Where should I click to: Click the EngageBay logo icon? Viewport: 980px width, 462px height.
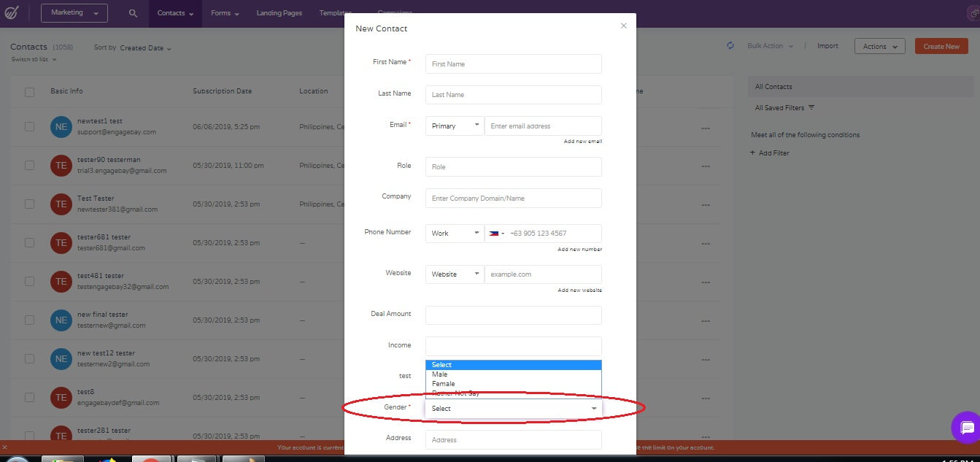[12, 13]
